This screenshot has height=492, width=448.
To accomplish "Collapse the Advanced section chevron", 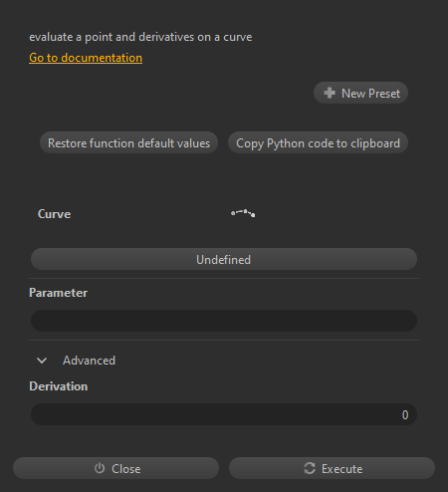I will point(42,361).
